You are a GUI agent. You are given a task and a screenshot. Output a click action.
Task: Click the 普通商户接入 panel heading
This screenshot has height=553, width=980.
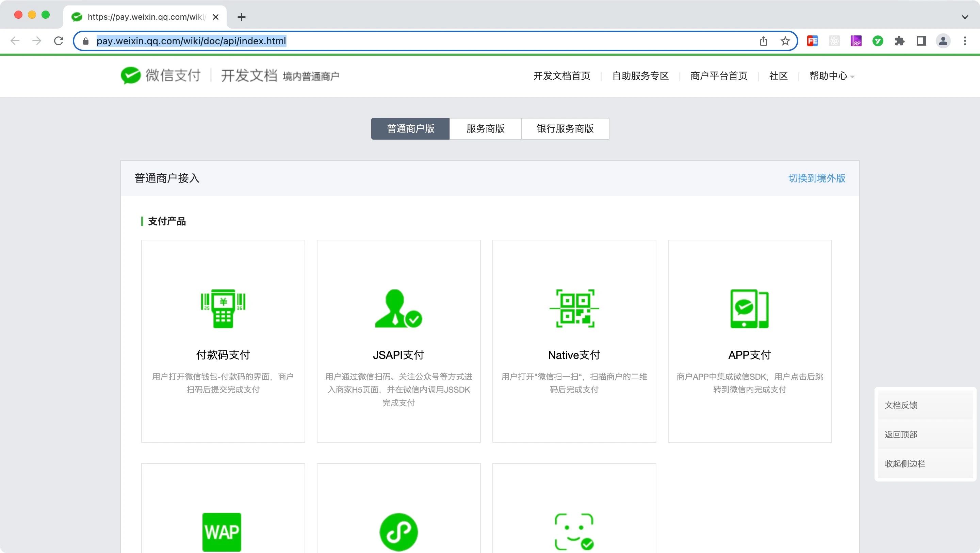[x=167, y=178]
